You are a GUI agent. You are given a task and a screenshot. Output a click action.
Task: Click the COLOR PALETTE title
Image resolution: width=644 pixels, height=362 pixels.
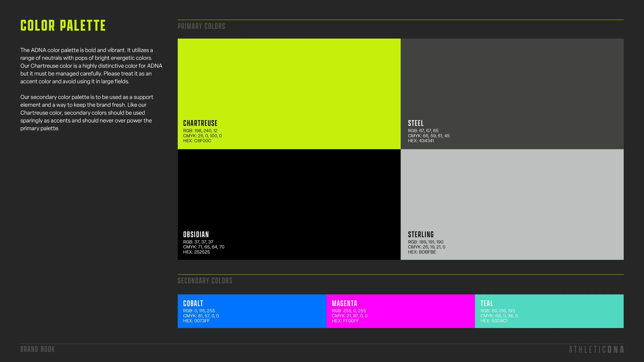point(63,25)
